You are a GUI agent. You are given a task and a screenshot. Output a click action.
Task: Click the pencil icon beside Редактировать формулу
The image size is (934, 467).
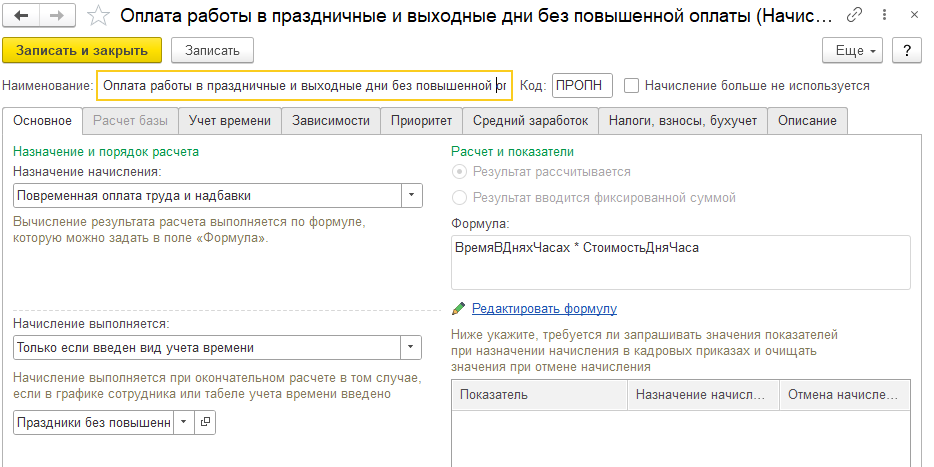459,309
